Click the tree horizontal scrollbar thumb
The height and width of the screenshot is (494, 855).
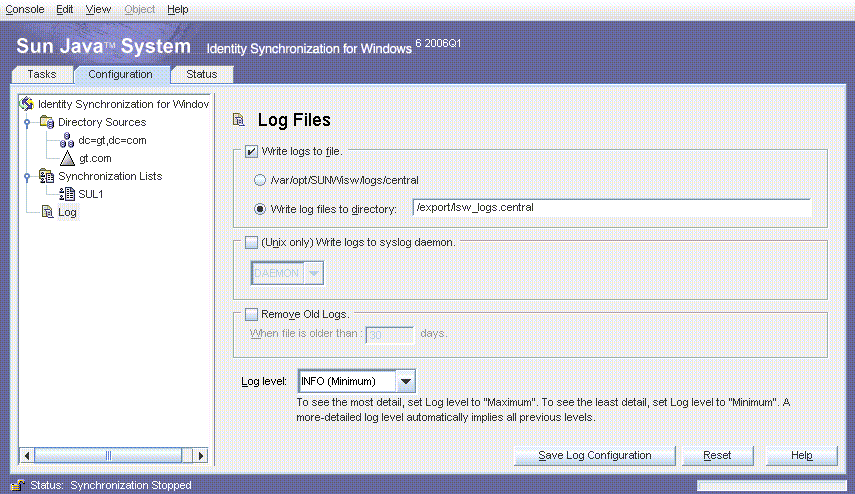(x=108, y=455)
